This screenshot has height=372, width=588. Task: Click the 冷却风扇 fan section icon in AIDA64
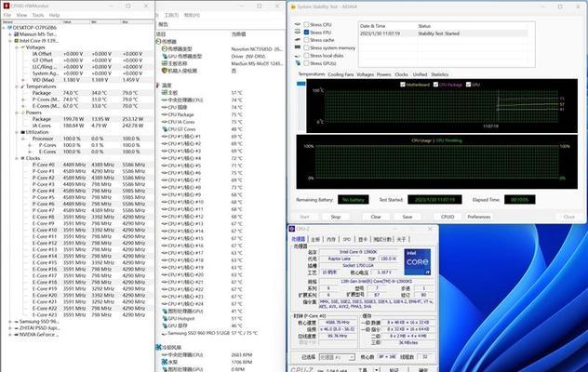[158, 347]
